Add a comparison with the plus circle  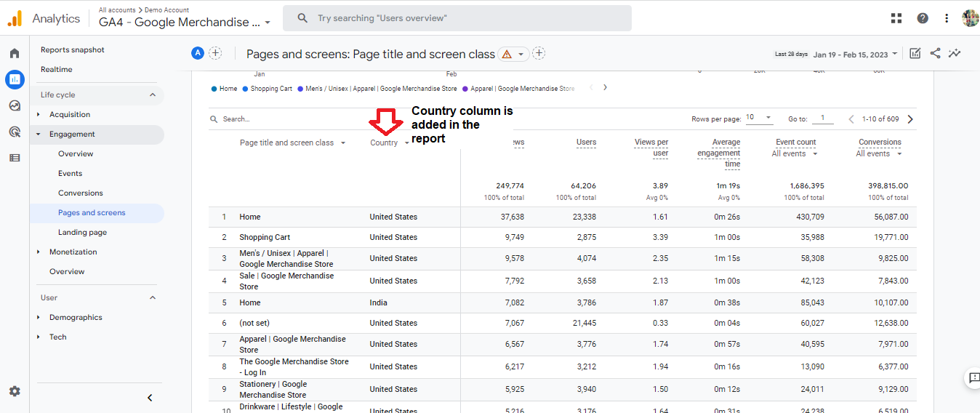pyautogui.click(x=216, y=53)
